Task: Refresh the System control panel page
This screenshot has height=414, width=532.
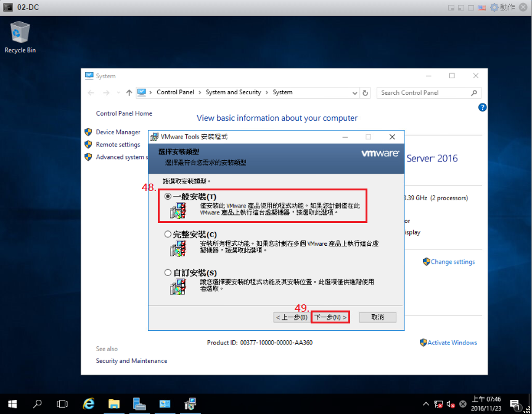Action: (x=365, y=93)
